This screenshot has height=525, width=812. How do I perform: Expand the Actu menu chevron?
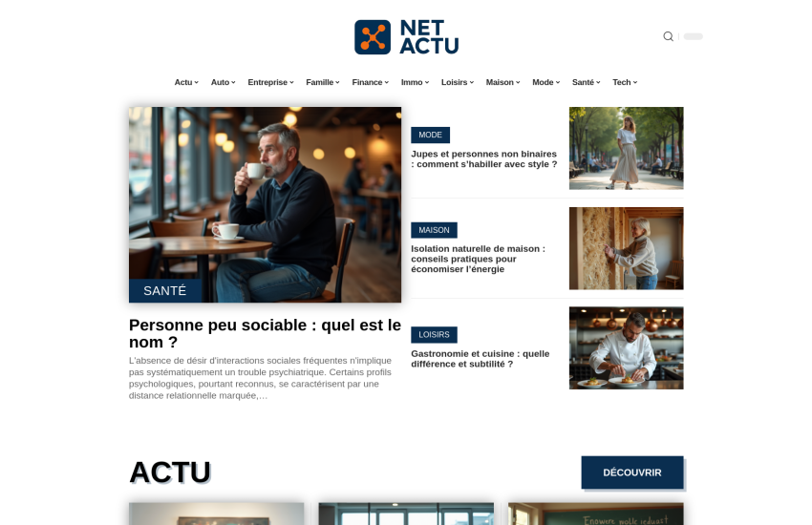(x=196, y=82)
